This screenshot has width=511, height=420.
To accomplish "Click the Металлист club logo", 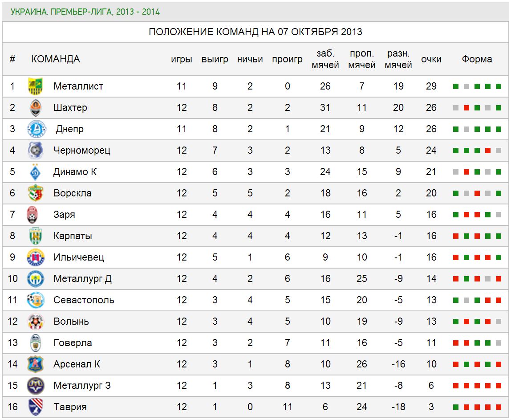I will [36, 86].
